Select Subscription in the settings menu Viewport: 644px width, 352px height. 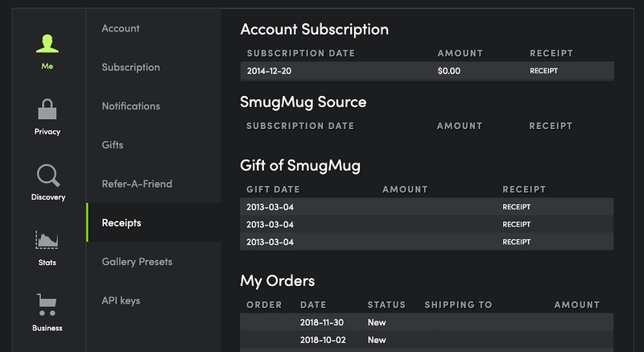click(131, 68)
